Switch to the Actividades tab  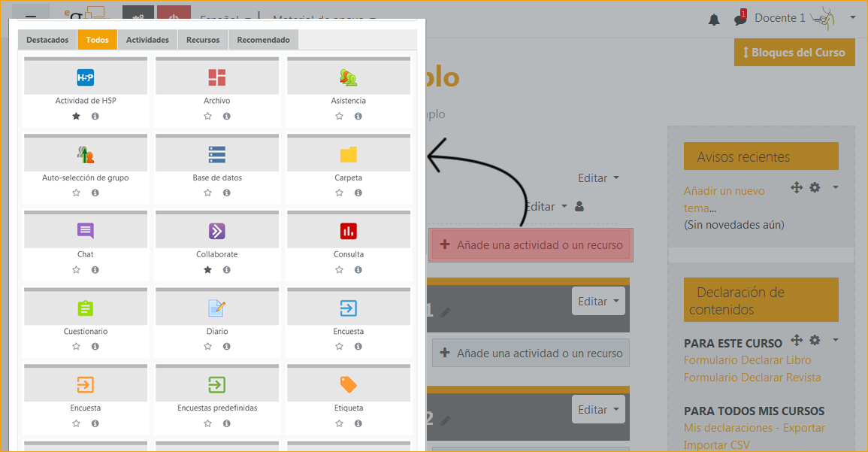(x=147, y=40)
